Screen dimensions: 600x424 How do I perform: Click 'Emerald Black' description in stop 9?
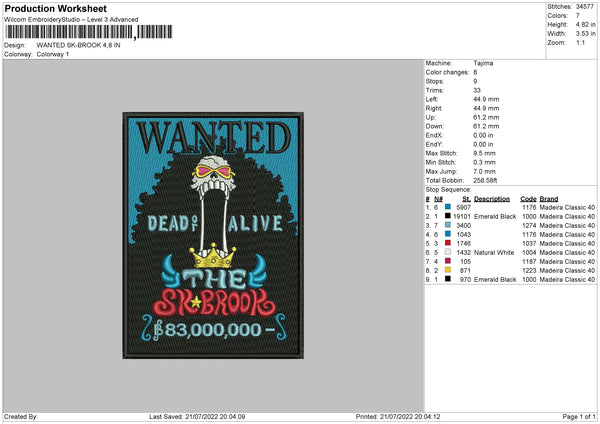(495, 280)
